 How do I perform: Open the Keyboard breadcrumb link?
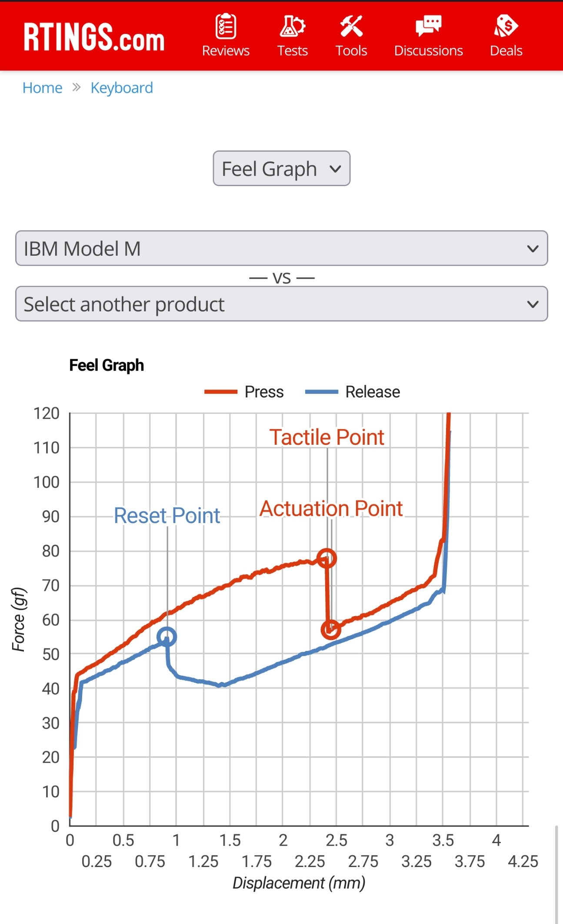pos(121,87)
